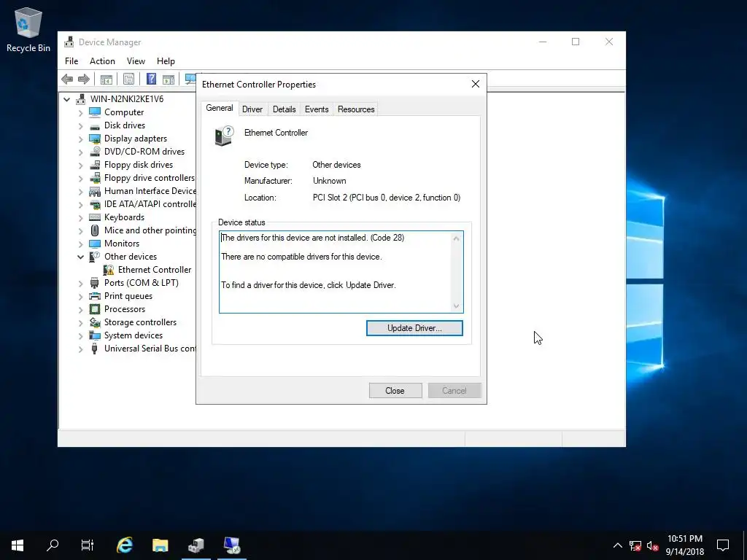Close Ethernet Controller Properties with X
The image size is (747, 560).
[476, 85]
